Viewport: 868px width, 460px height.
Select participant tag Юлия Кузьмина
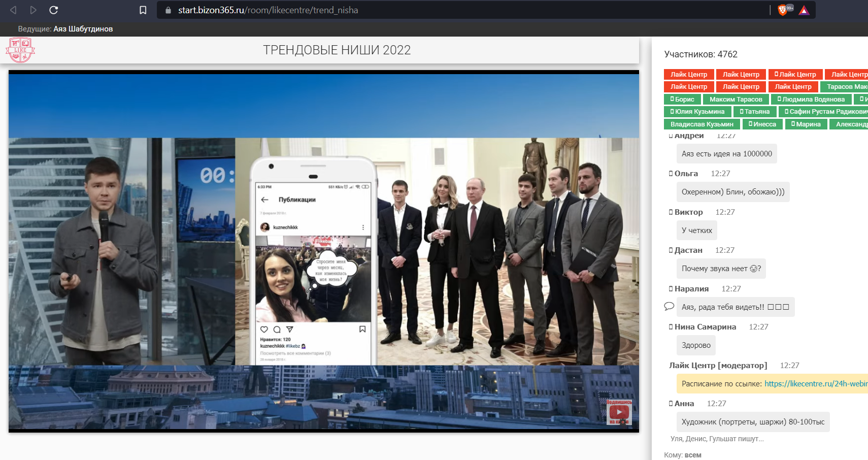pyautogui.click(x=697, y=112)
